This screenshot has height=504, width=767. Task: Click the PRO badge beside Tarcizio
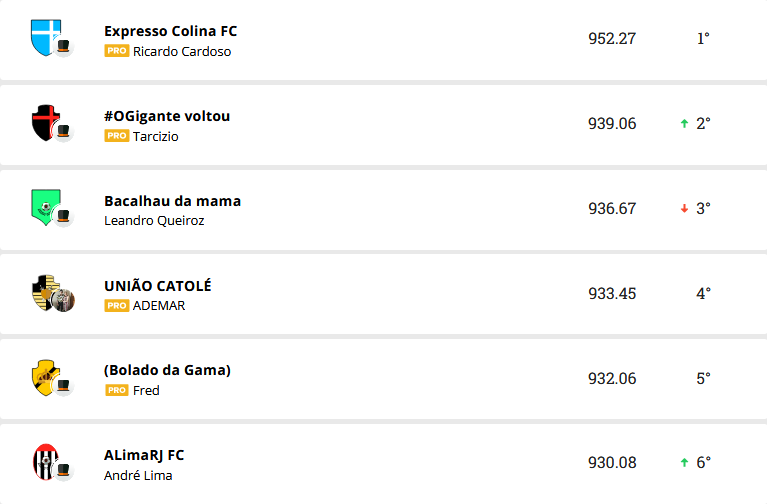pos(116,136)
